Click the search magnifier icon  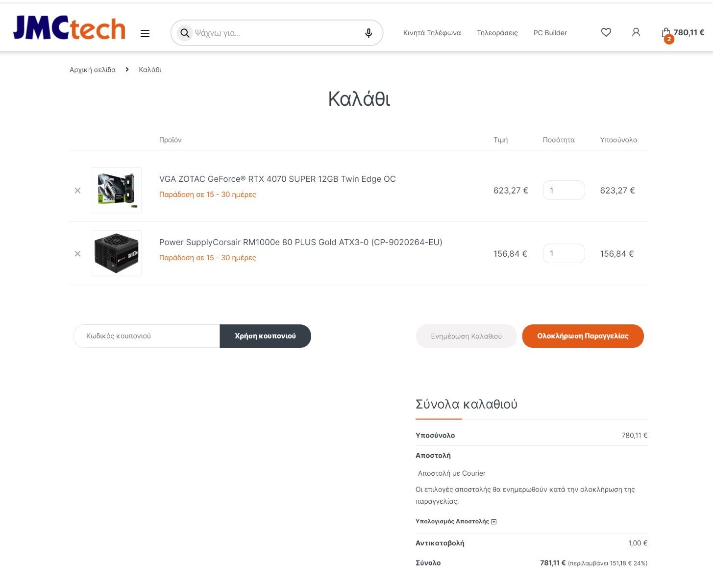(185, 33)
